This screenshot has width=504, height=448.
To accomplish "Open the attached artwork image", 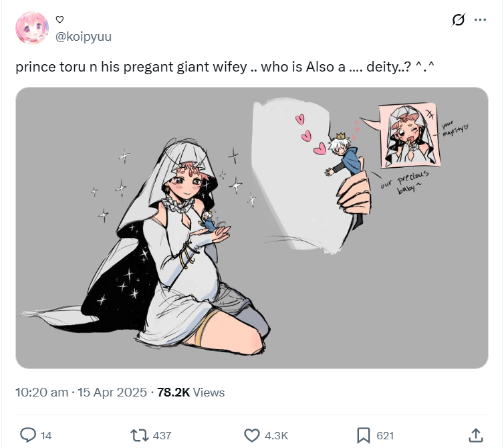I will click(x=252, y=228).
